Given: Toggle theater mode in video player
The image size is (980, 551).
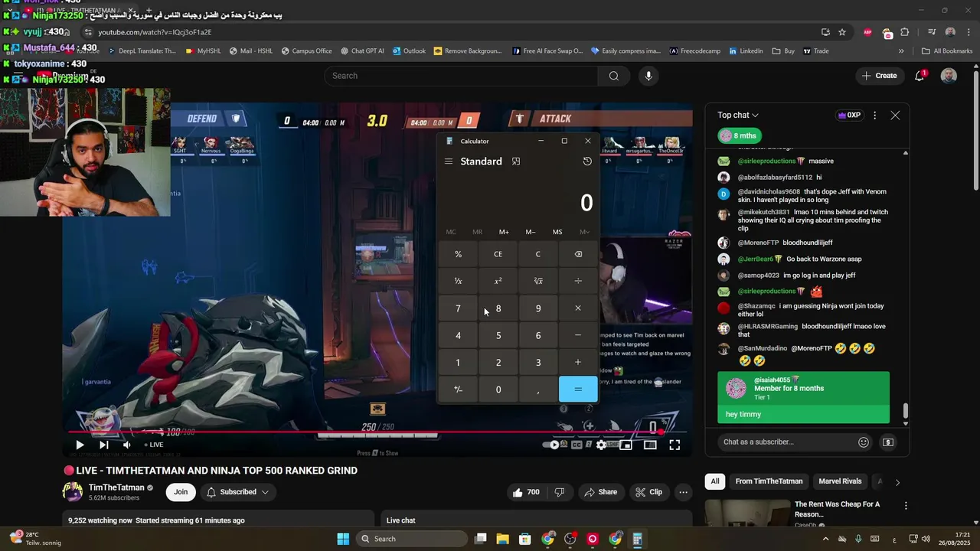Looking at the screenshot, I should [x=650, y=445].
